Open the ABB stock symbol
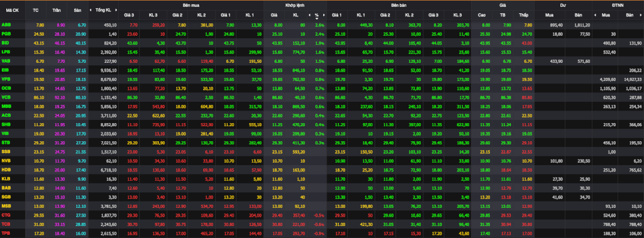The height and width of the screenshot is (238, 644). [x=6, y=25]
